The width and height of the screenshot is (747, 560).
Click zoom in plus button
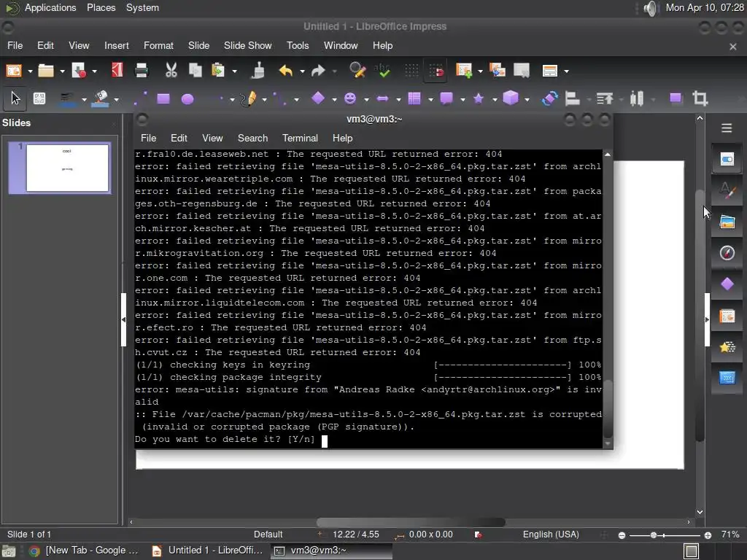pyautogui.click(x=708, y=535)
